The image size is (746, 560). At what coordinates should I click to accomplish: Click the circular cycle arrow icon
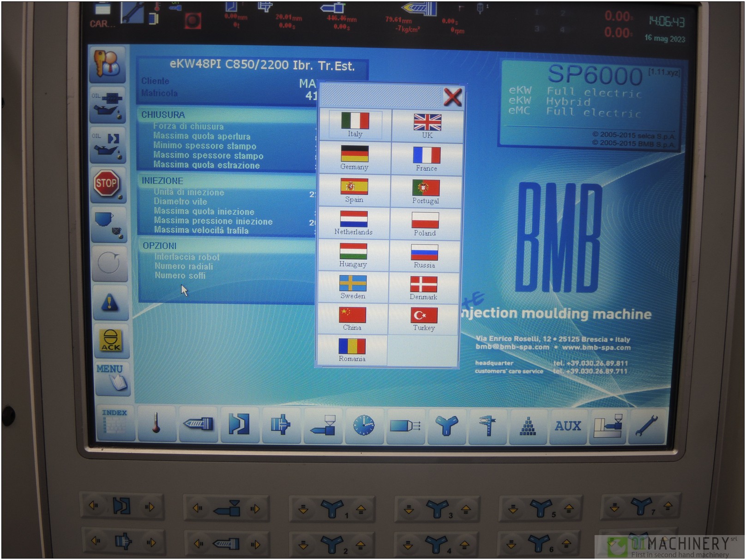[110, 263]
